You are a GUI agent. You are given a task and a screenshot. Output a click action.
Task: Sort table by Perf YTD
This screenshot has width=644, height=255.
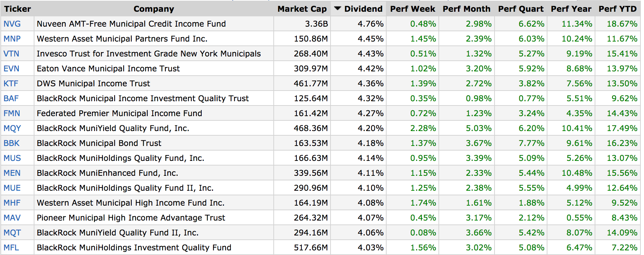(x=617, y=9)
